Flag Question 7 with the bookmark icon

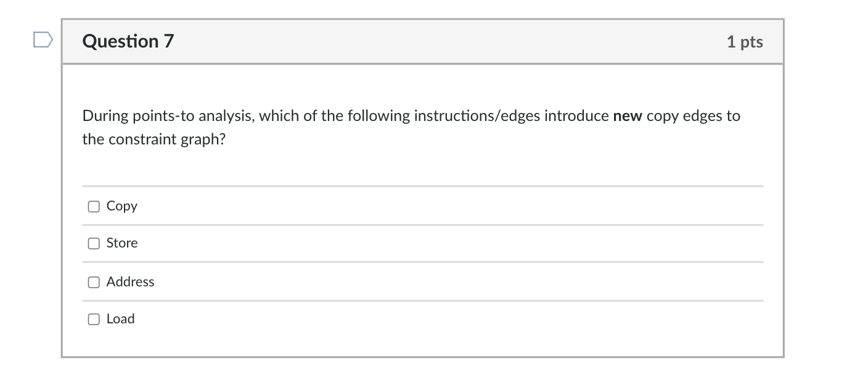(43, 41)
